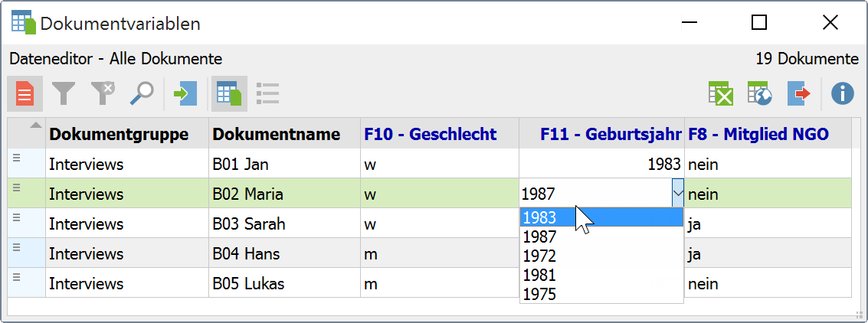Choose 1987 from the dropdown list
Image resolution: width=868 pixels, height=323 pixels.
coord(601,237)
